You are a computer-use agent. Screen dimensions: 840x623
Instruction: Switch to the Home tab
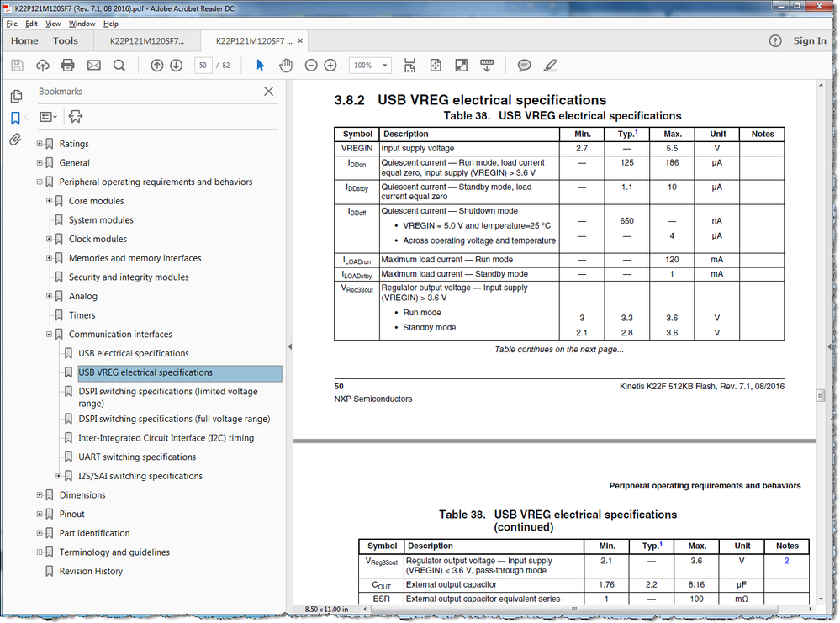coord(24,40)
